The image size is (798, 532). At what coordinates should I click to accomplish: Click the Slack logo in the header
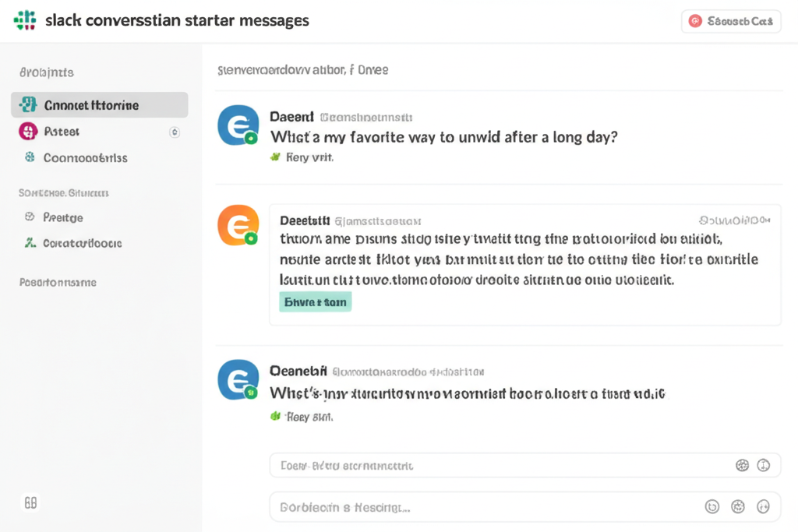[26, 20]
